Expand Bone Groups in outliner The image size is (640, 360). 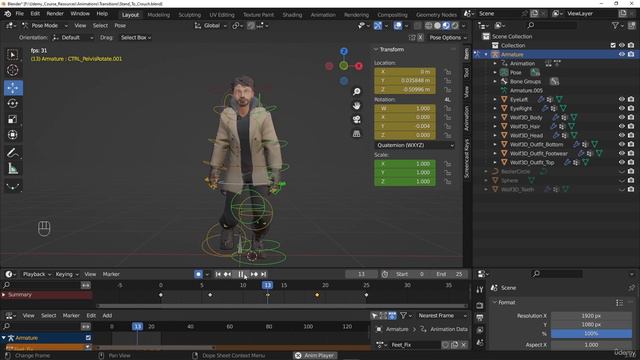click(495, 82)
